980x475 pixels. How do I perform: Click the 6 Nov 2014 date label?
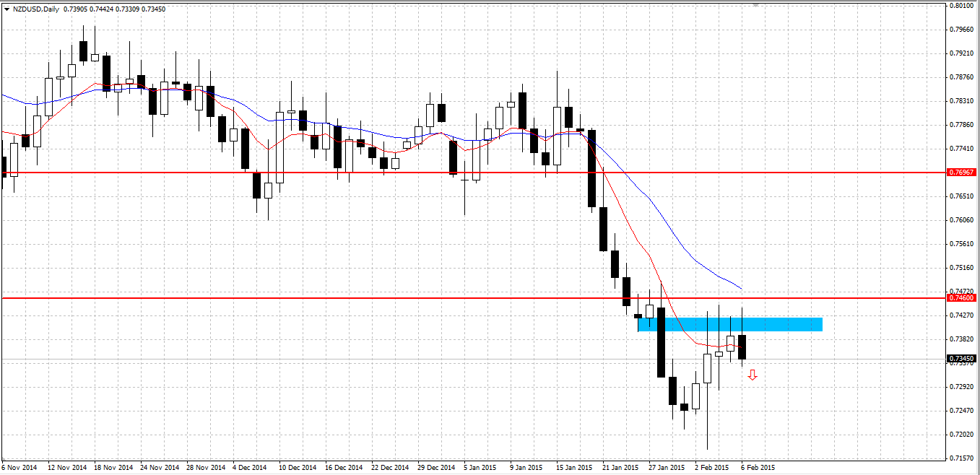coord(19,468)
